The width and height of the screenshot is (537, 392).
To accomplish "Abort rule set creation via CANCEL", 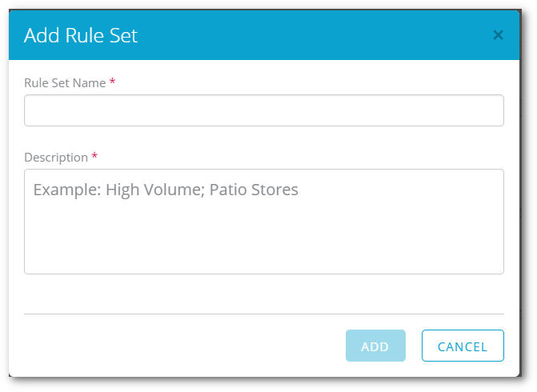I will [x=463, y=346].
